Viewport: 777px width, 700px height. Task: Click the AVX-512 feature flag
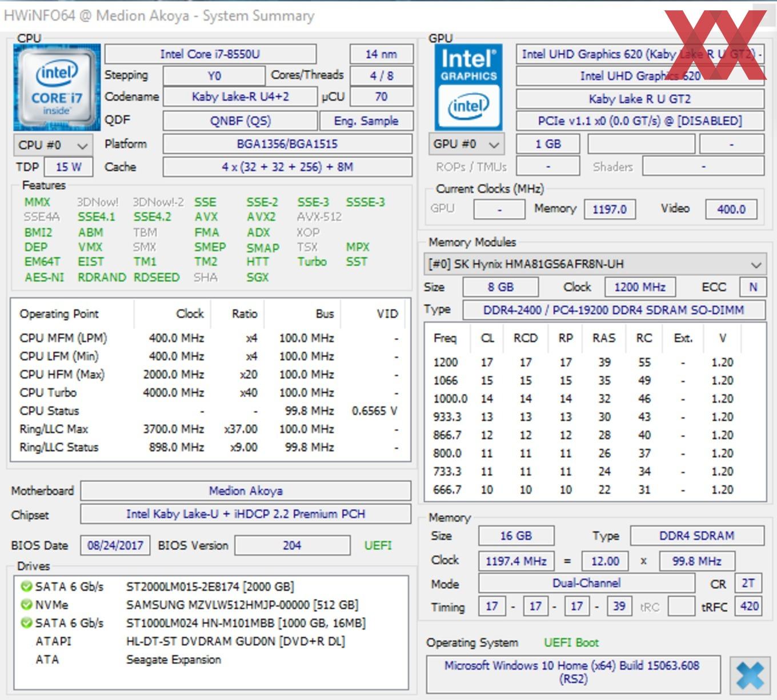[319, 217]
